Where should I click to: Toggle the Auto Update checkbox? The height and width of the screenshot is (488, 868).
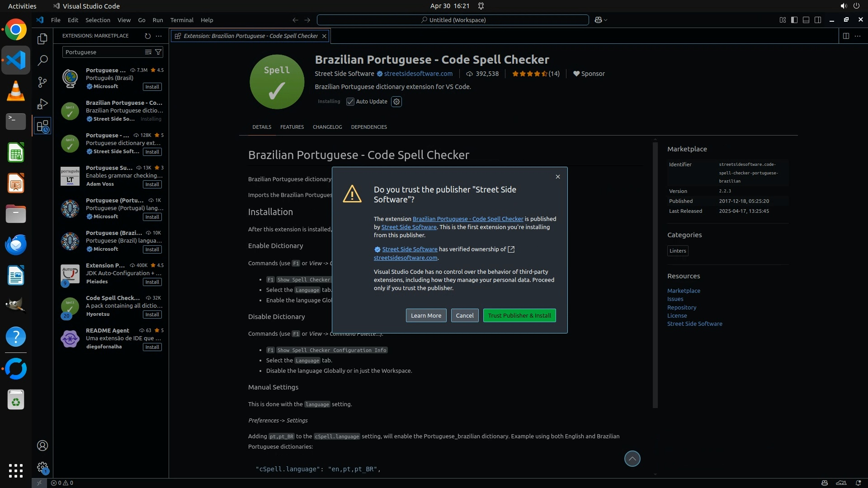350,102
